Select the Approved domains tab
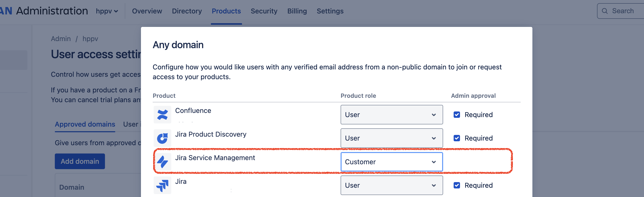 (x=85, y=124)
